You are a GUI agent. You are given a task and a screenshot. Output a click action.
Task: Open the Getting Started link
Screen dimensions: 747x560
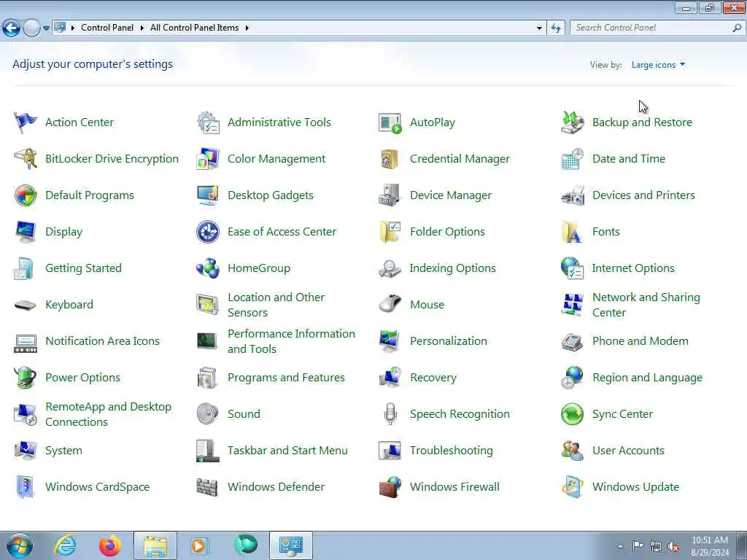click(x=83, y=268)
